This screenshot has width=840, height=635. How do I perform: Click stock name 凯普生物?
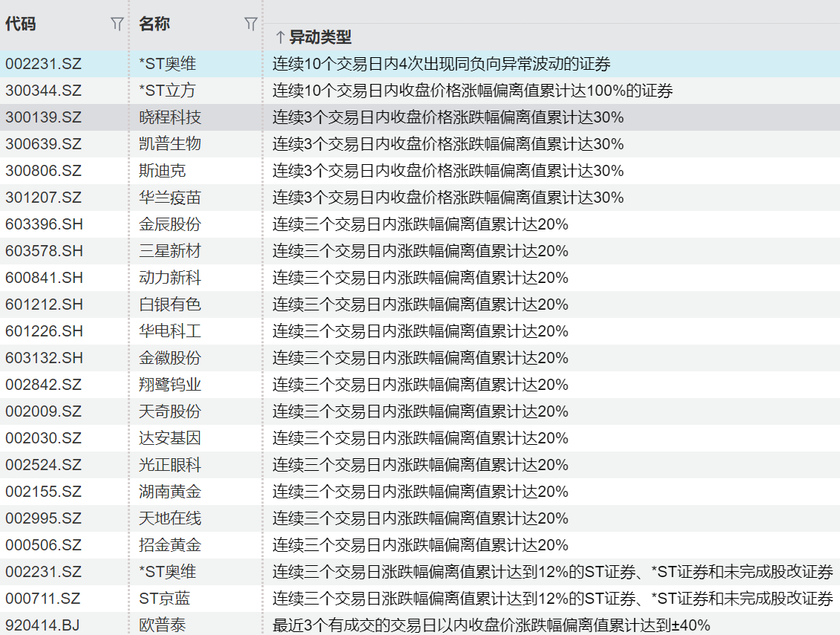tap(170, 144)
